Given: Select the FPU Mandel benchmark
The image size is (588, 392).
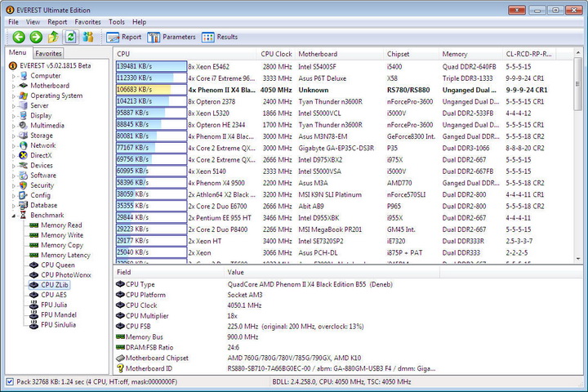Looking at the screenshot, I should coord(53,314).
